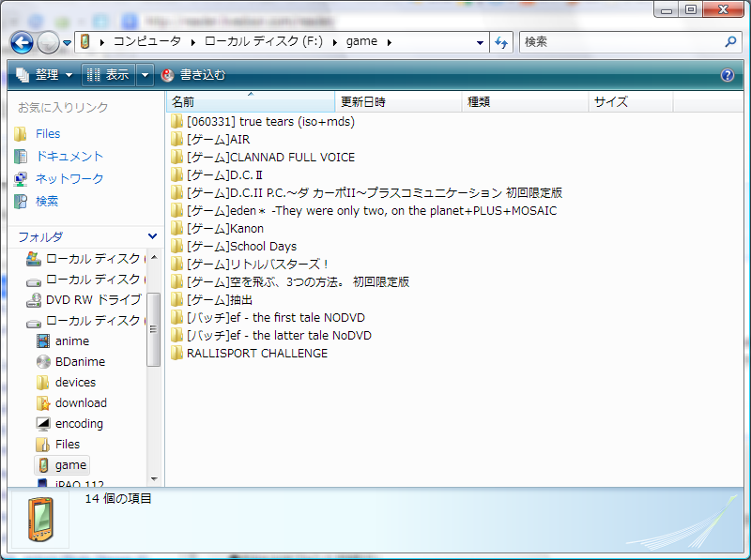Select ef - the first tale NODVD folder
Image resolution: width=751 pixels, height=560 pixels.
pos(276,317)
